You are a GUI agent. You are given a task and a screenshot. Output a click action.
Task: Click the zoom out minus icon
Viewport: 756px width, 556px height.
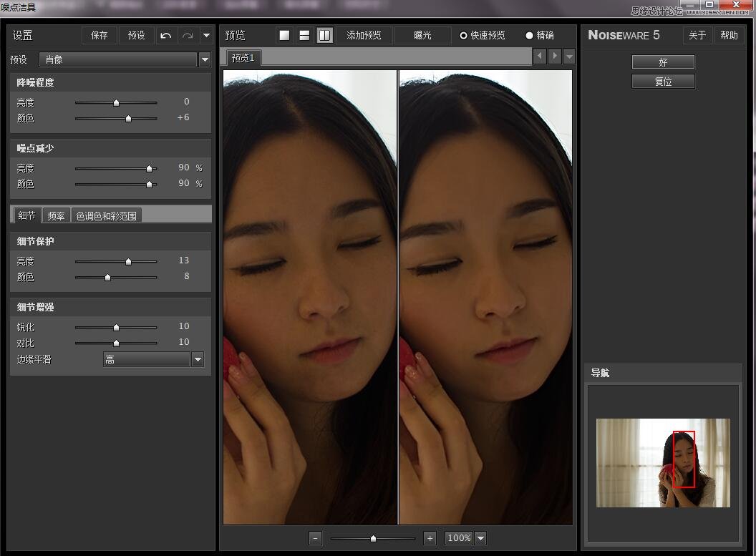click(x=316, y=538)
